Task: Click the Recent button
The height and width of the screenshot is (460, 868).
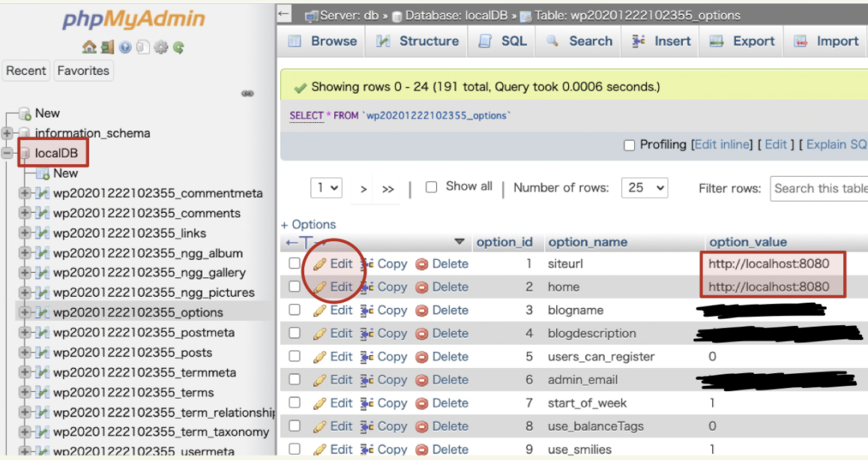Action: pos(26,71)
